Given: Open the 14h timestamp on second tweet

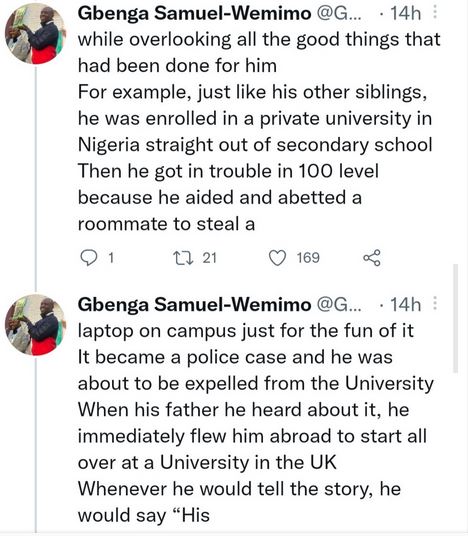Looking at the screenshot, I should pyautogui.click(x=405, y=304).
